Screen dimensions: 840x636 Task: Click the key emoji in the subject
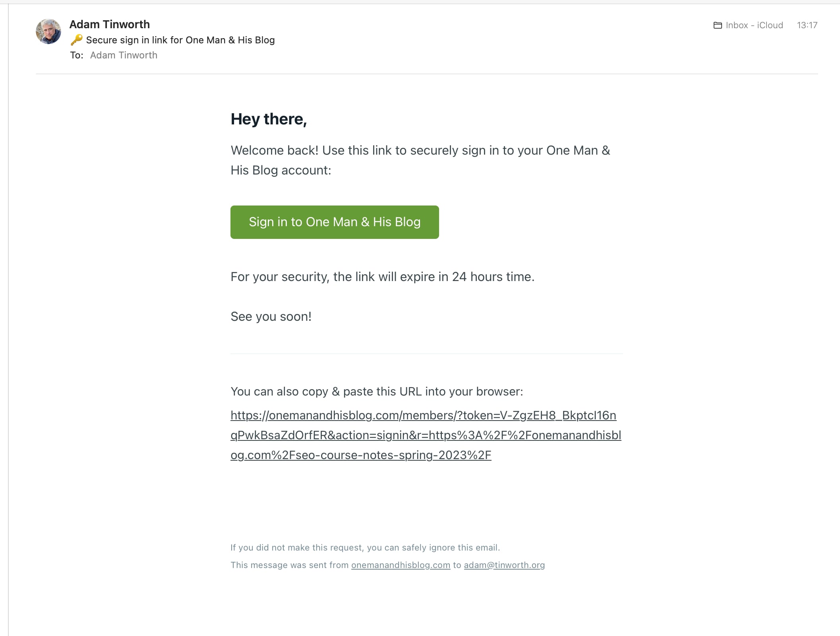click(76, 40)
